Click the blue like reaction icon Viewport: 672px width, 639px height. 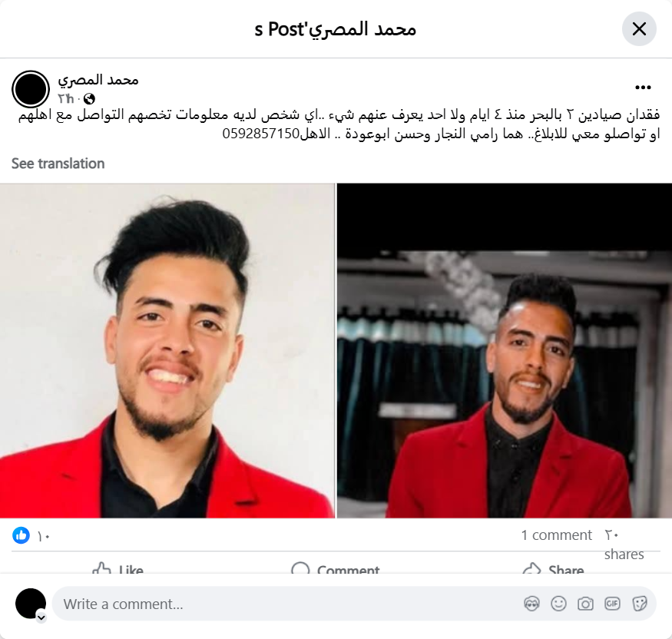[x=21, y=535]
